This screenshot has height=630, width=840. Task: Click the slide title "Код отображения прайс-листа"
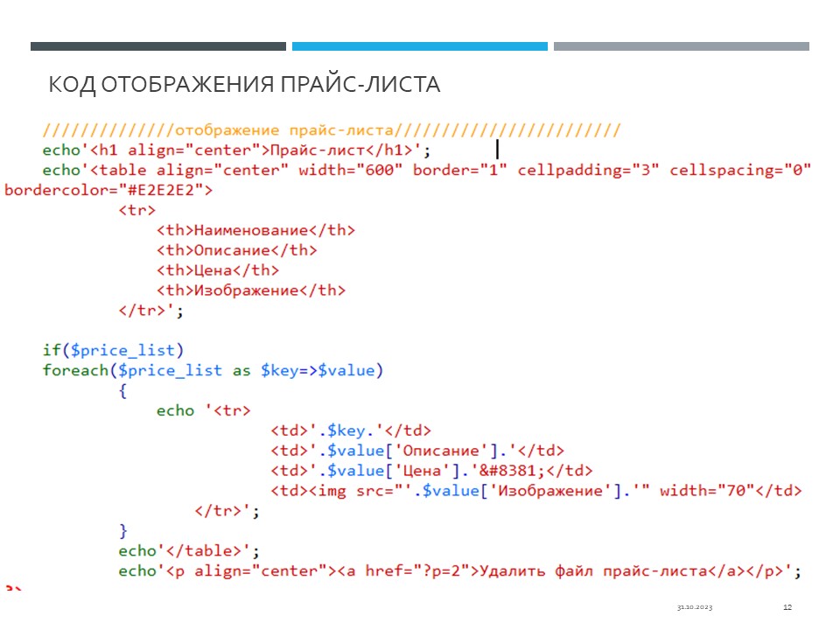244,84
